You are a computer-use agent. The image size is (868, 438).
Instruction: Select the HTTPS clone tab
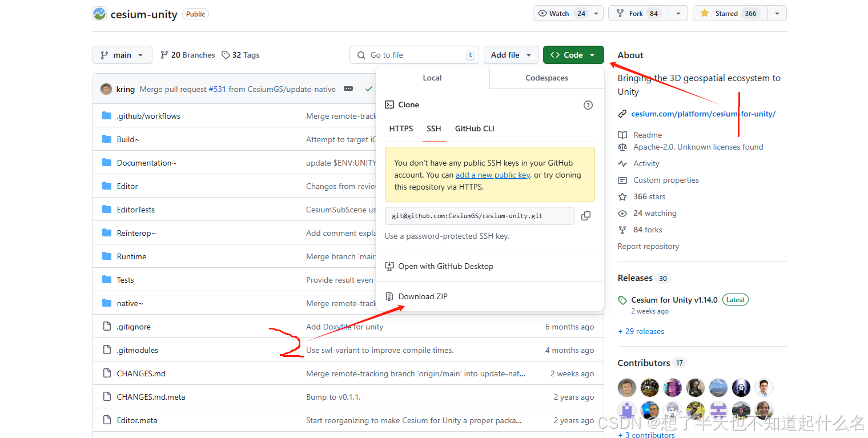[401, 128]
